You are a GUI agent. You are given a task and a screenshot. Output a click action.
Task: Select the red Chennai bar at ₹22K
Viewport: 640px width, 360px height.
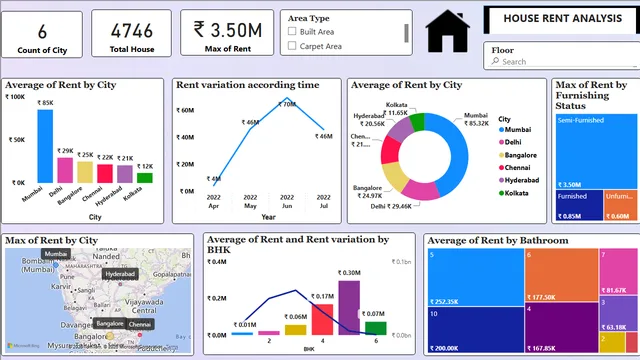click(105, 173)
